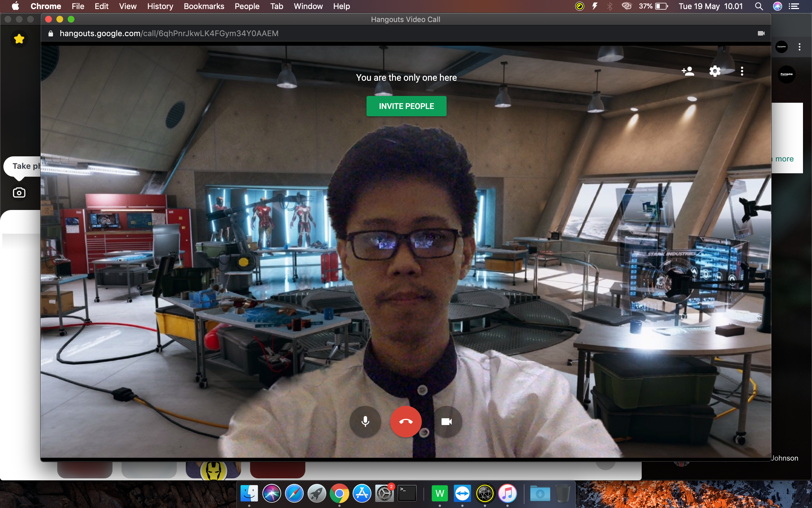The height and width of the screenshot is (508, 812).
Task: Open Safari from the dock
Action: [294, 493]
